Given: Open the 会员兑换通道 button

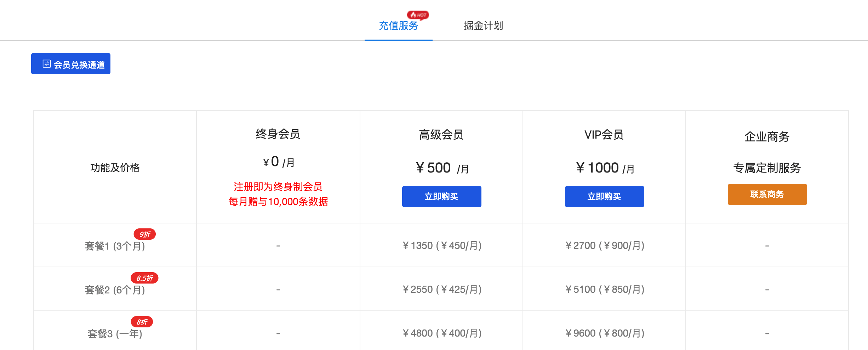Looking at the screenshot, I should [x=71, y=64].
